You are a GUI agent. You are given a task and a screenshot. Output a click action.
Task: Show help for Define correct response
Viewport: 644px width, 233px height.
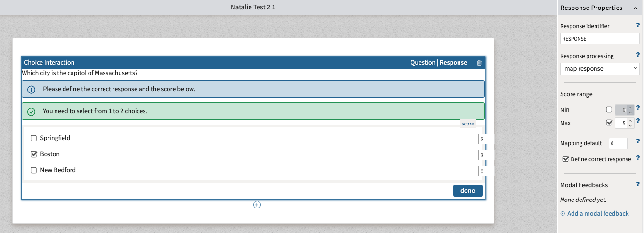pos(638,158)
